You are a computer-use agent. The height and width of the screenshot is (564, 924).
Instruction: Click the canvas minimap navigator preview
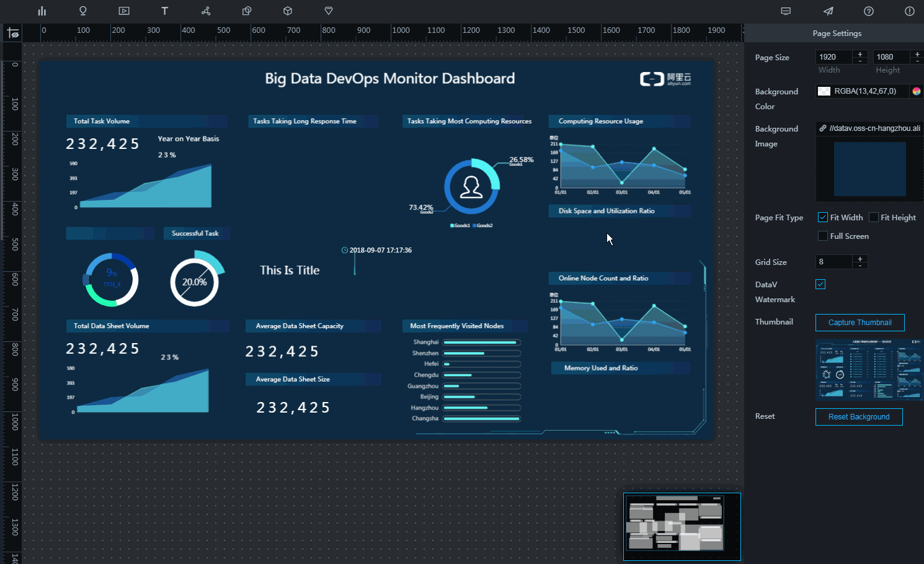682,526
